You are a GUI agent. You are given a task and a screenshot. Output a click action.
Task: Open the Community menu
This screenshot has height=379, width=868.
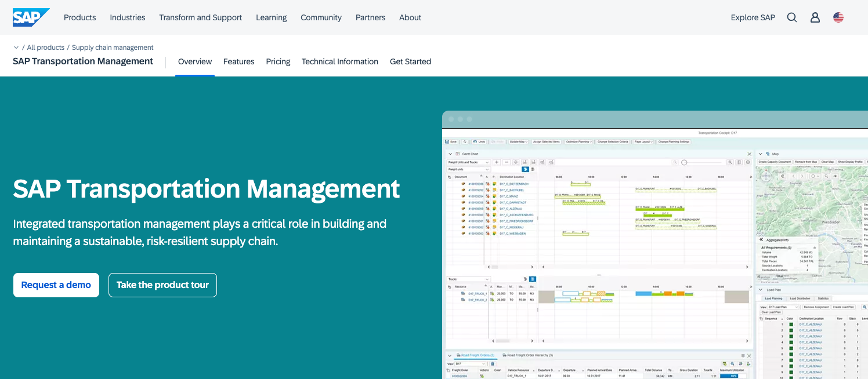pos(321,17)
